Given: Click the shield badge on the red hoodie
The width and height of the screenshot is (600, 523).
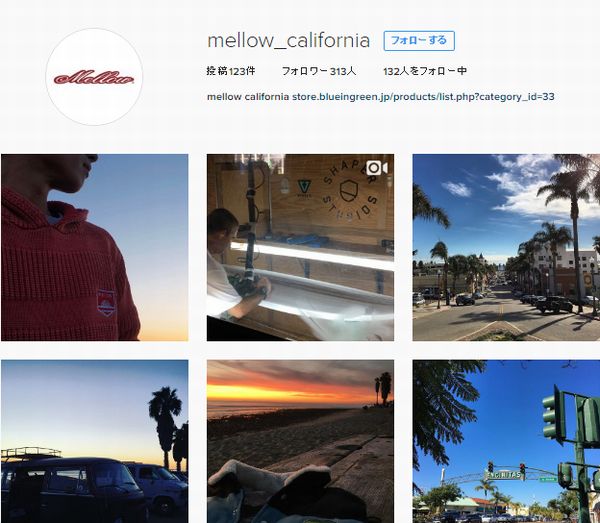Looking at the screenshot, I should (106, 303).
